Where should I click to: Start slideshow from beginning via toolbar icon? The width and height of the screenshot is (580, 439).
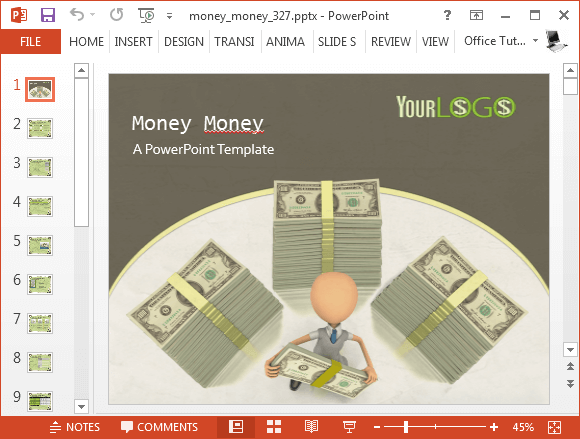coord(146,16)
